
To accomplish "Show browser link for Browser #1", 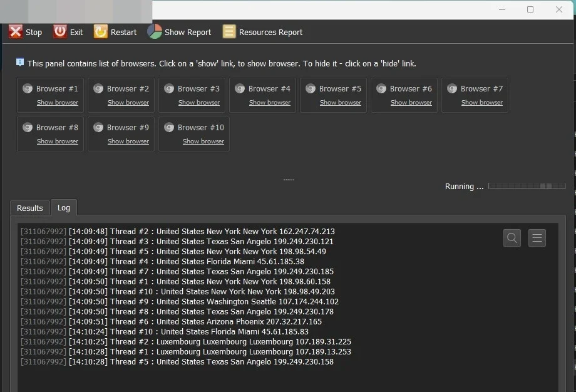I will point(58,103).
